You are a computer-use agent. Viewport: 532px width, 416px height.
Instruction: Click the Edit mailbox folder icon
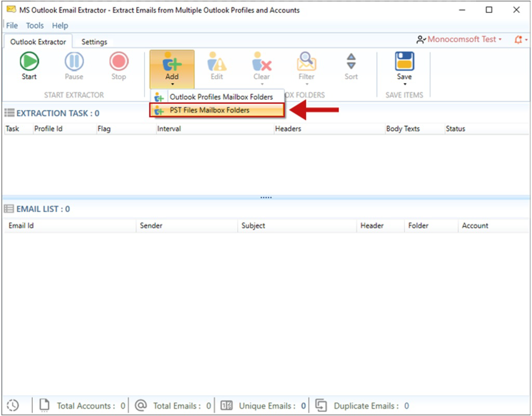tap(217, 61)
